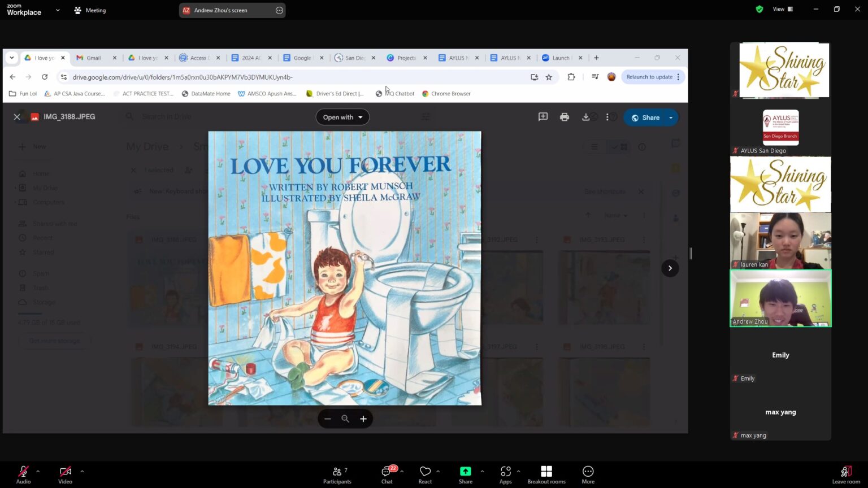Open the Fun Lol bookmark folder
Screen dimensions: 868x488
tap(23, 94)
